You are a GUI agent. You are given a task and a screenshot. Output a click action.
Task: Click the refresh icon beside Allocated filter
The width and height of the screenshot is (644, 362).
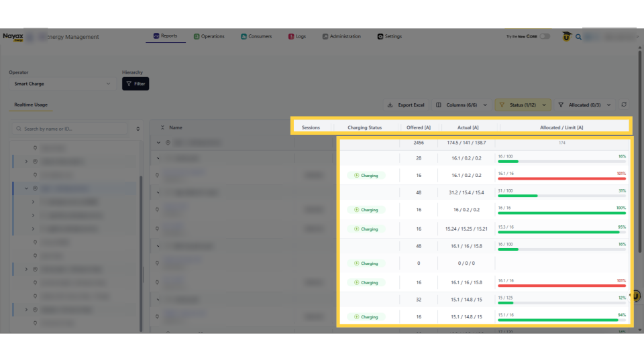[x=625, y=105]
